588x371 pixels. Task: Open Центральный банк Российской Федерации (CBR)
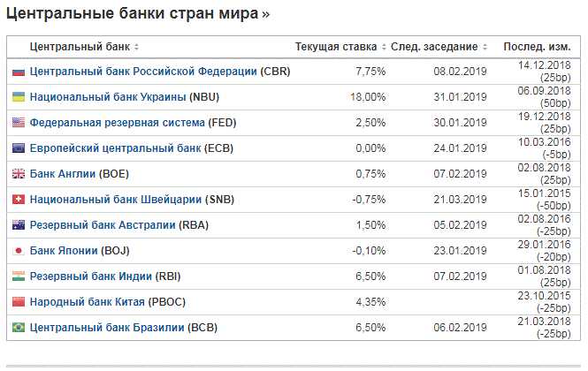point(160,72)
